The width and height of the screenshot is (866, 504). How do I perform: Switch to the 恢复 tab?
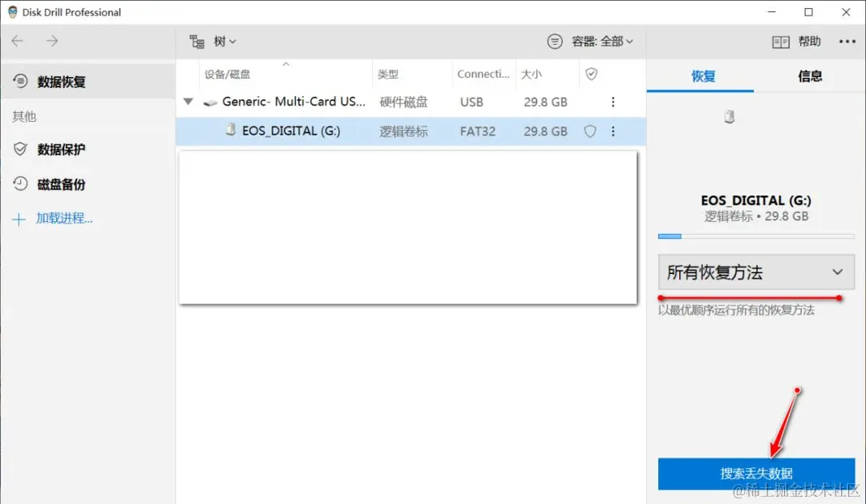[702, 76]
